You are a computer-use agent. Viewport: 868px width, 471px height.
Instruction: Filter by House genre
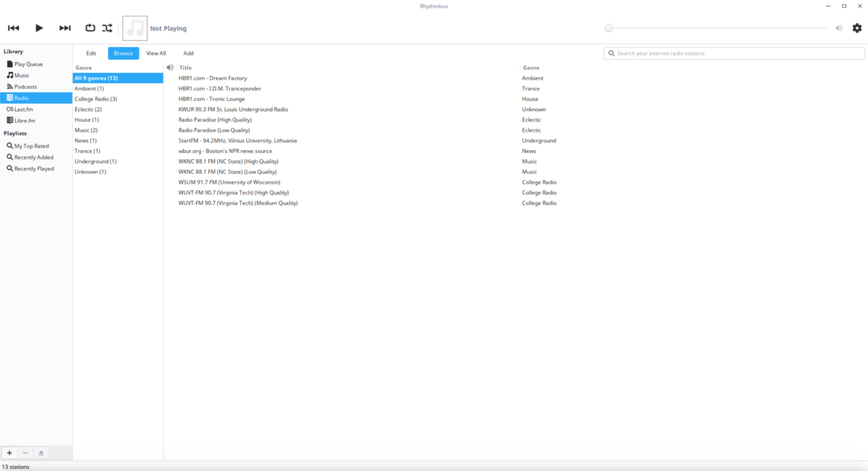coord(118,120)
